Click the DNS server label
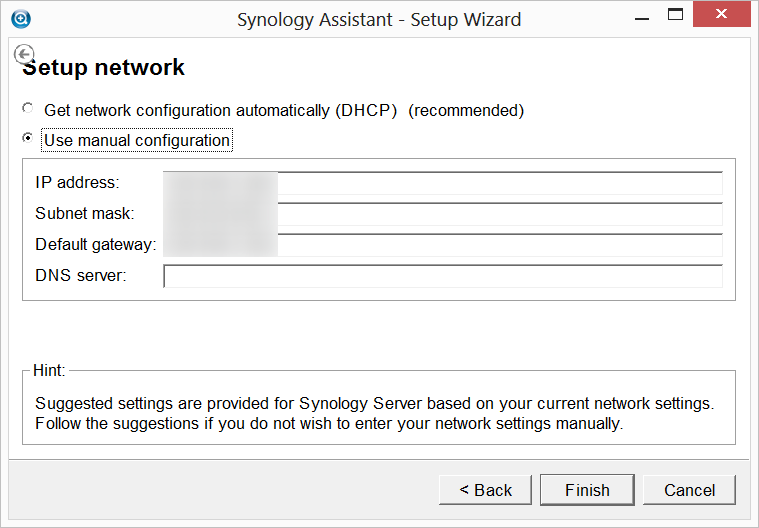Screen dimensions: 759x528 (81, 275)
